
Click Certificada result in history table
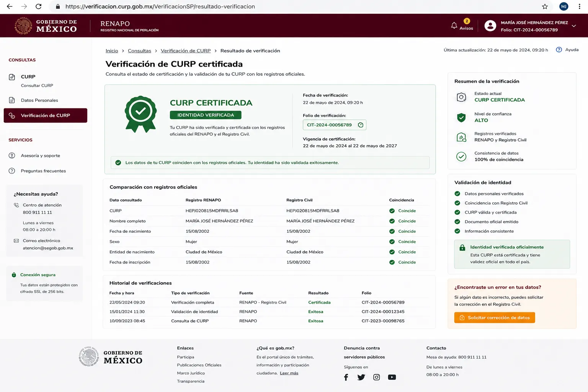319,302
